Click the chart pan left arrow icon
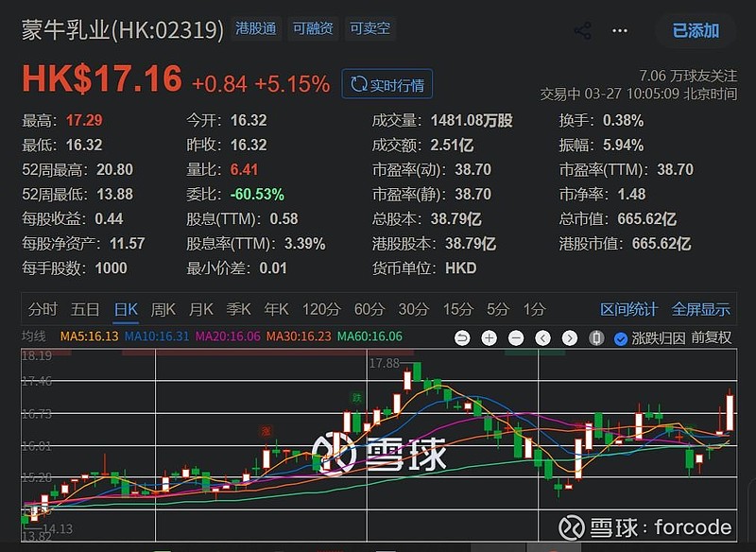The width and height of the screenshot is (756, 552). pyautogui.click(x=542, y=338)
